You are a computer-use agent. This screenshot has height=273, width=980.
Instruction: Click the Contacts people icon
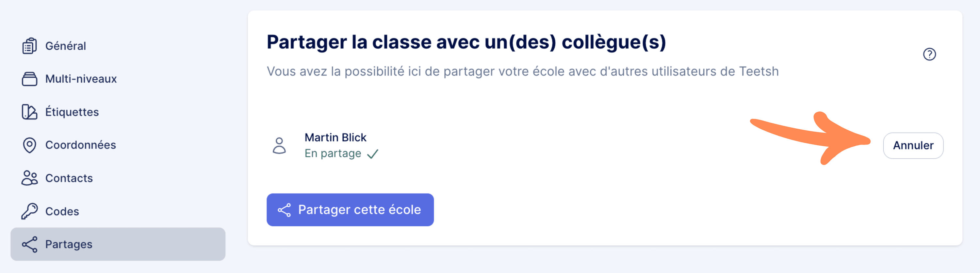(29, 178)
